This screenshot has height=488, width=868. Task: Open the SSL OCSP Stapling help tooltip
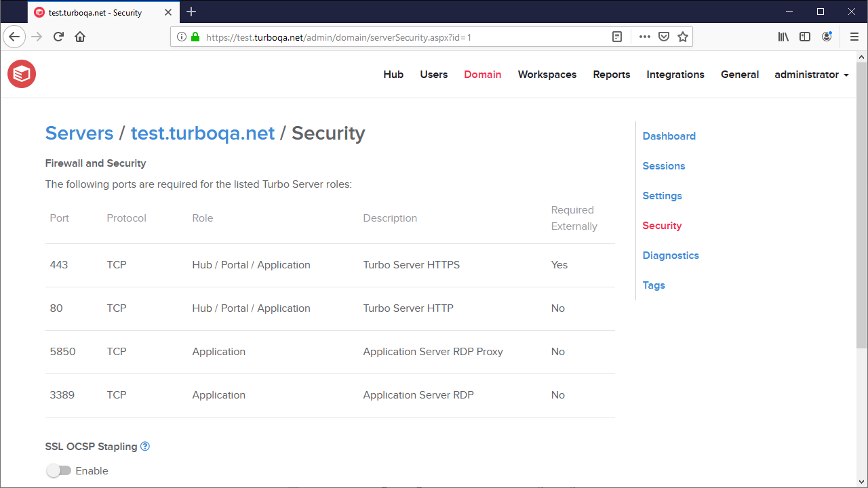[x=144, y=446]
